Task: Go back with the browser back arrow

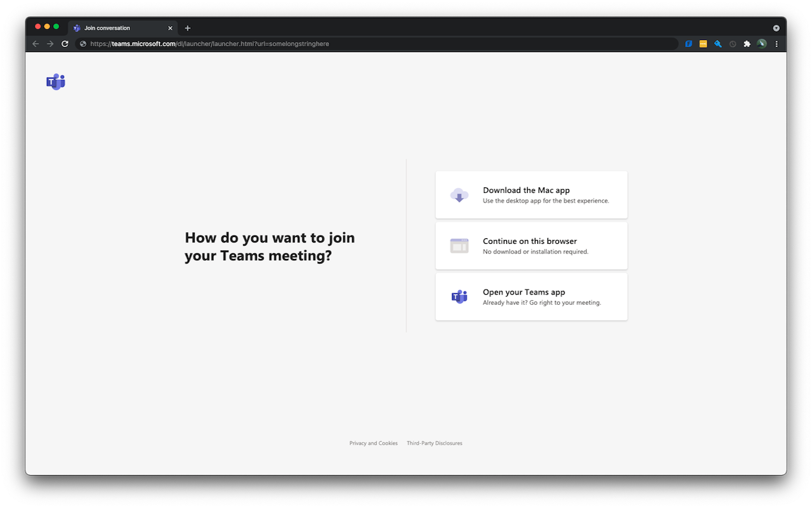Action: [x=36, y=44]
